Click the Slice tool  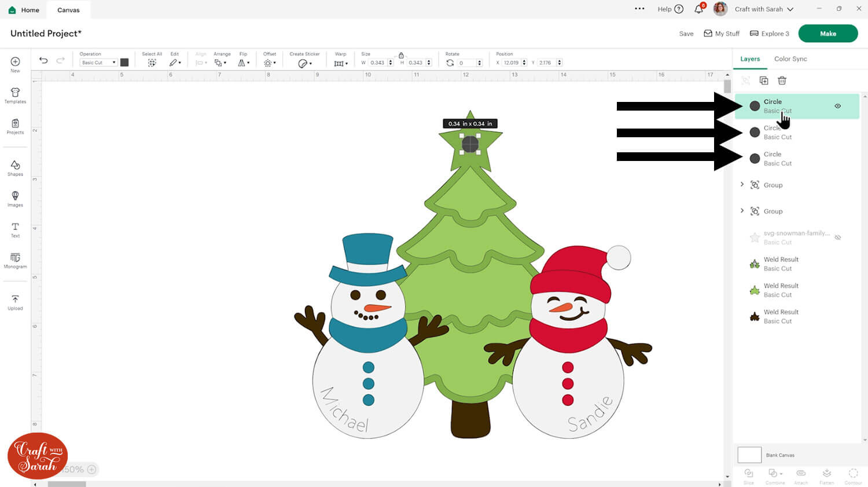pos(749,476)
